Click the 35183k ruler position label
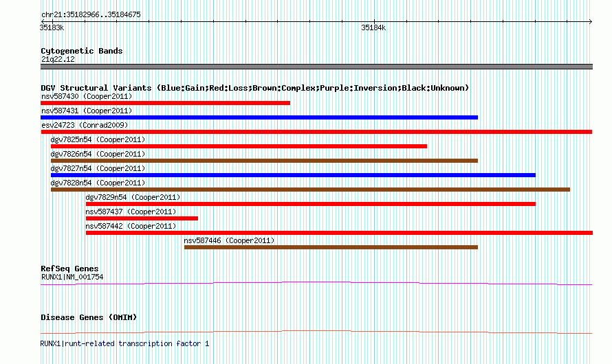612x364 pixels. (52, 27)
